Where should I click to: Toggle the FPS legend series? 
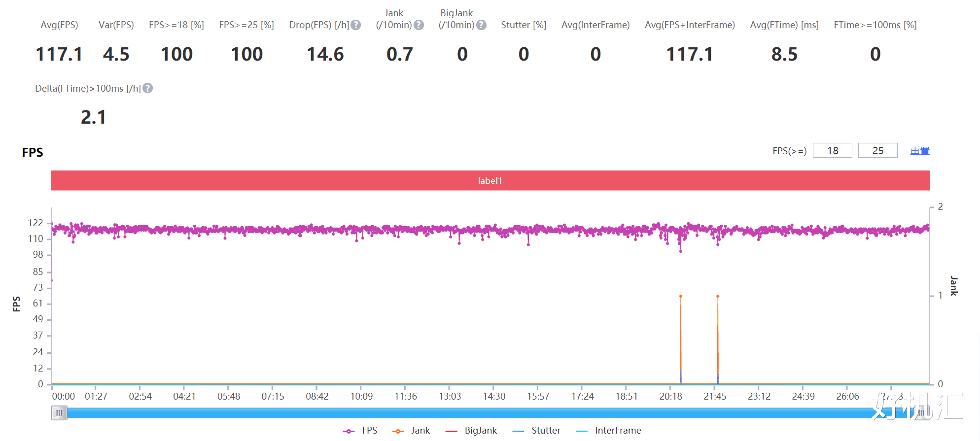coord(360,431)
